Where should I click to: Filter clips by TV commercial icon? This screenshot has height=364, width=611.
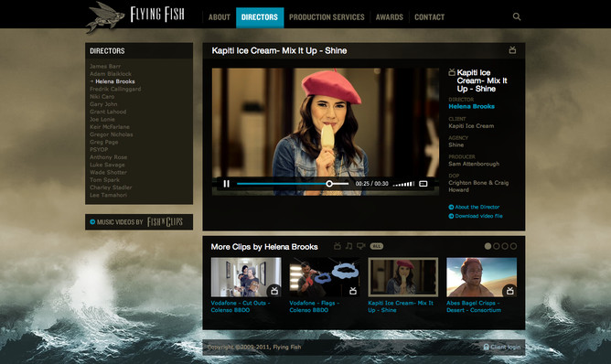coord(338,246)
